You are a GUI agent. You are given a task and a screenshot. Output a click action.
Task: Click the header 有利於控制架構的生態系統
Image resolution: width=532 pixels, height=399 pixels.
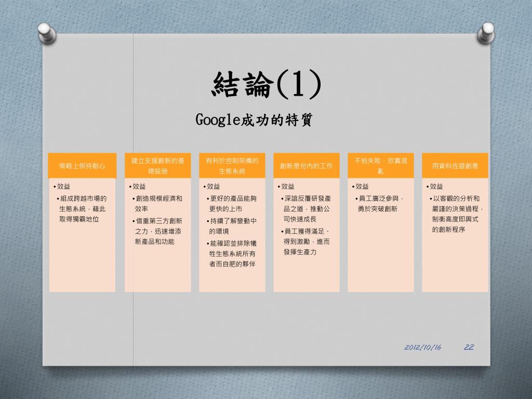pos(232,166)
